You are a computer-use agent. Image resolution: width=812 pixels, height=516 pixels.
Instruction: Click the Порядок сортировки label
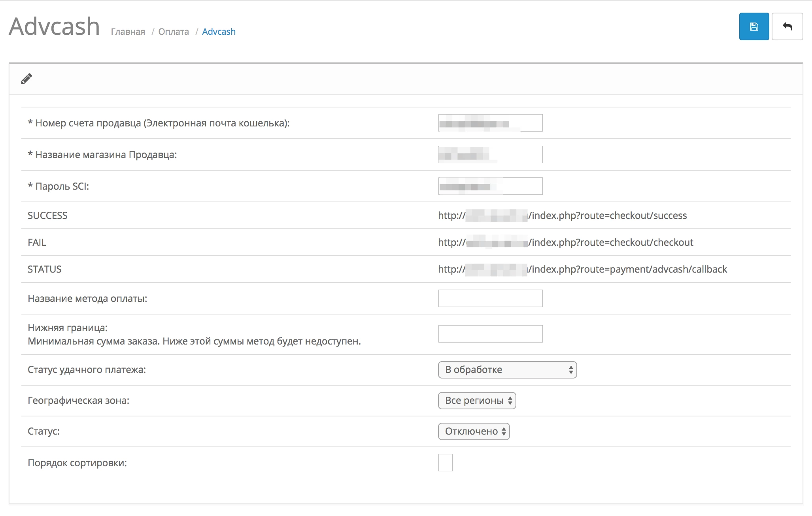coord(77,463)
